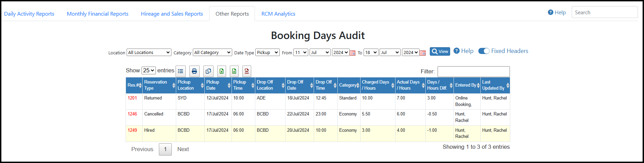Open the To date calendar picker
The image size is (644, 163).
coord(423,53)
